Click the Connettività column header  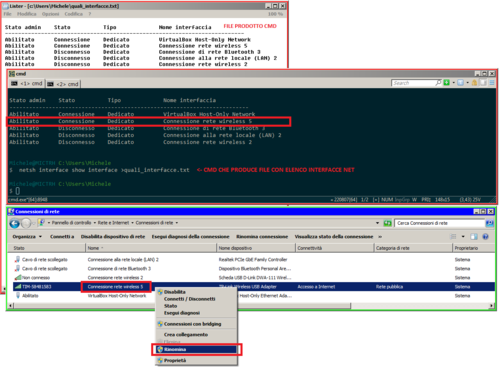(334, 248)
